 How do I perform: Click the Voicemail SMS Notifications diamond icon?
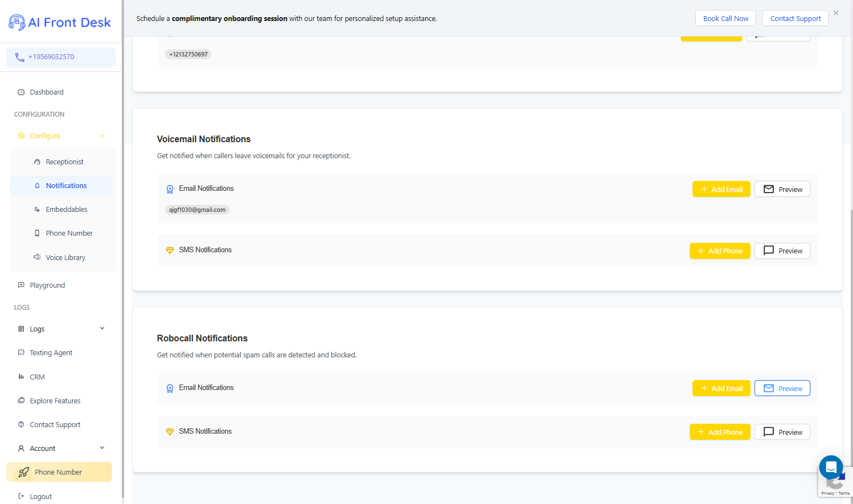point(170,251)
